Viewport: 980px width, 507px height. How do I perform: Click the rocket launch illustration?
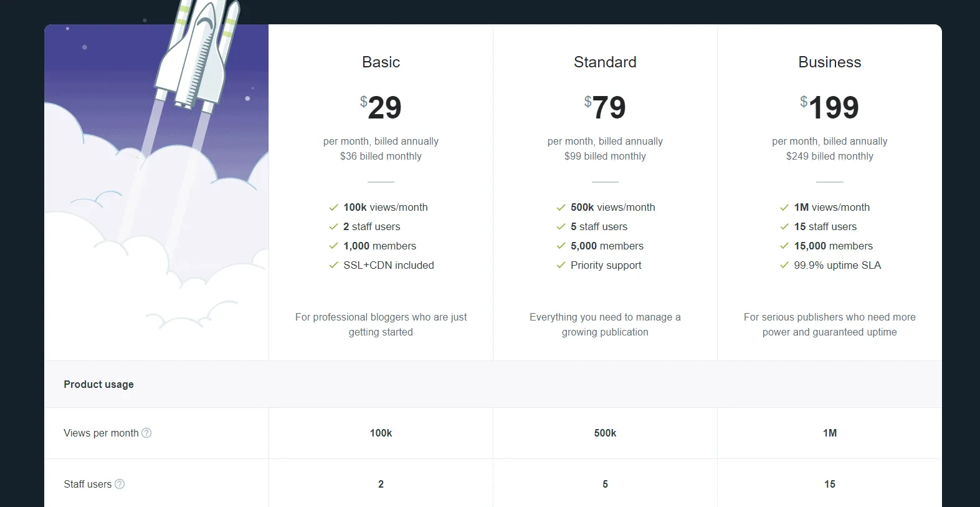tap(156, 181)
